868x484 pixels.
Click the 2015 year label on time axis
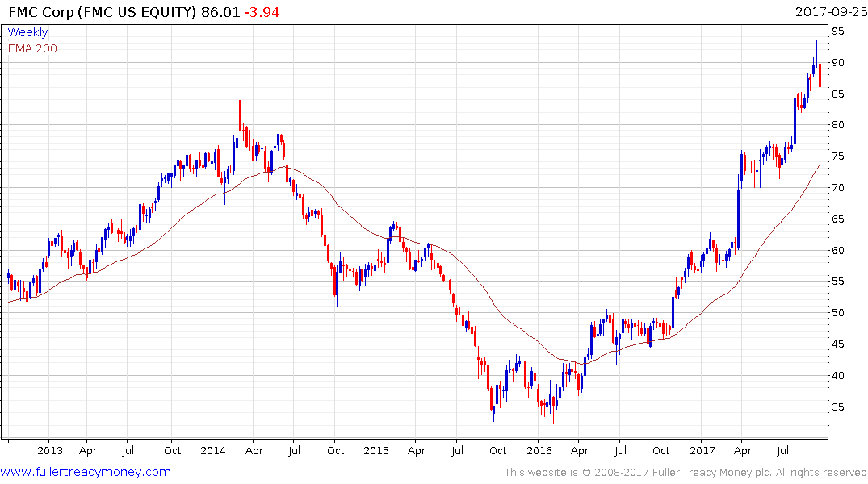(x=376, y=450)
